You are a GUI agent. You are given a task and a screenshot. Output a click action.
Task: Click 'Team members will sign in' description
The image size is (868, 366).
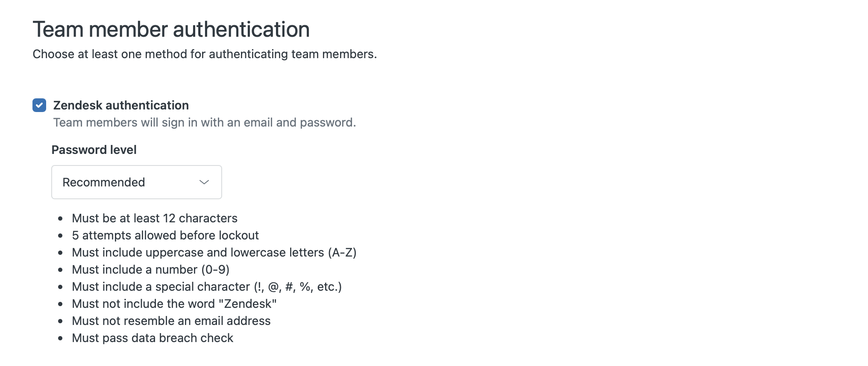[204, 123]
